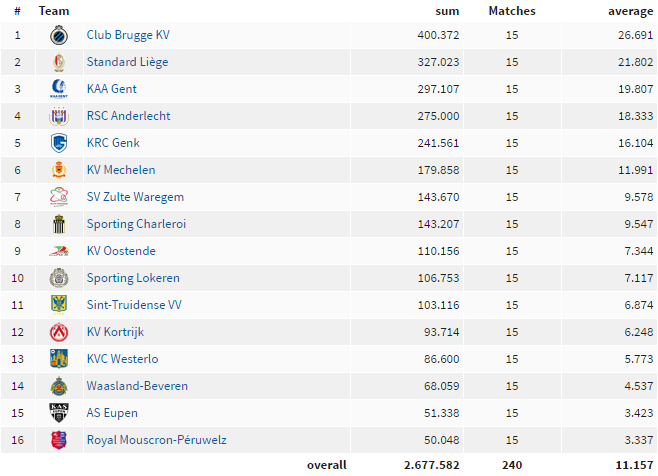Screen dimensions: 658x476
Task: Click the SV Zulte Waregem logo icon
Action: [59, 197]
